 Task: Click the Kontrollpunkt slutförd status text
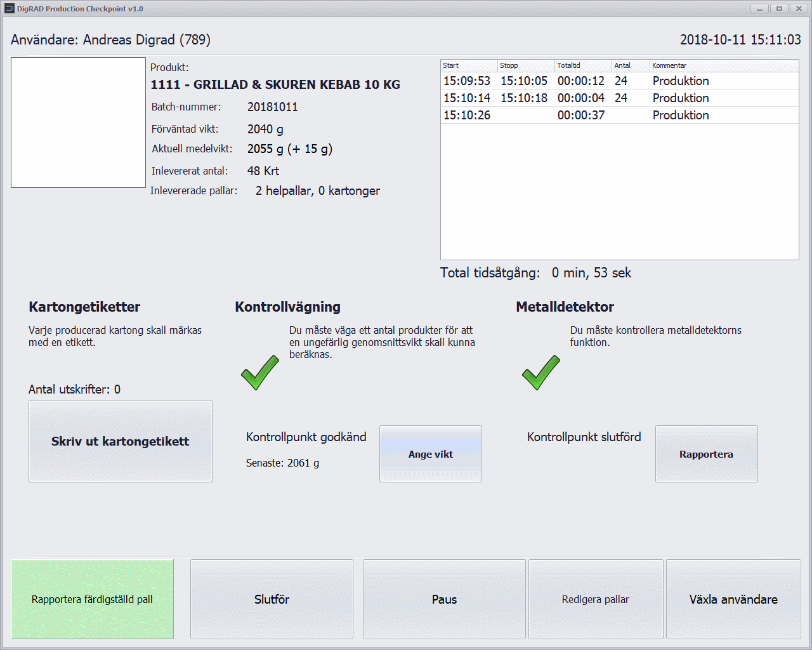point(584,437)
